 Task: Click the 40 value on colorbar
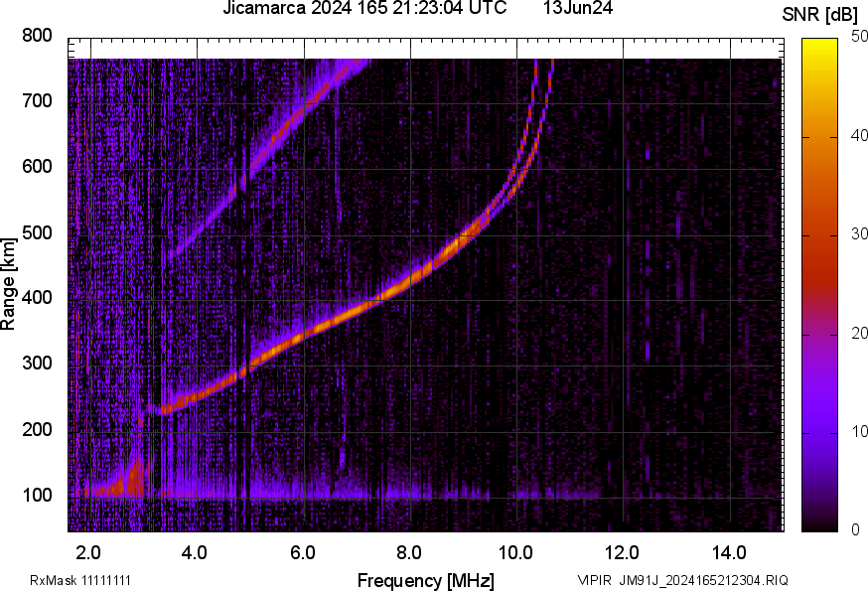point(859,136)
